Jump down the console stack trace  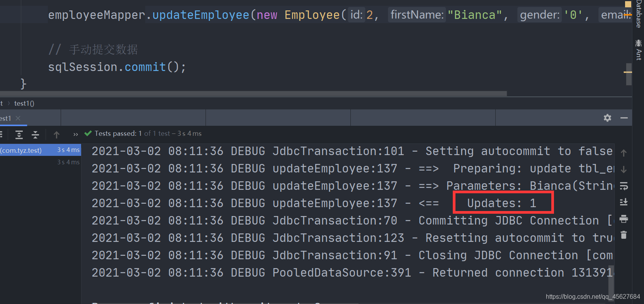624,169
